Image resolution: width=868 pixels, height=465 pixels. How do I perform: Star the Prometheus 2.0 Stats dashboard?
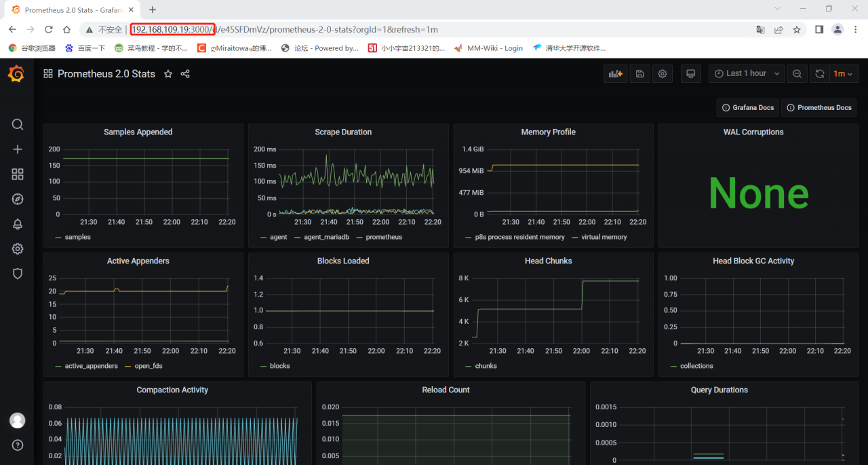pyautogui.click(x=168, y=74)
